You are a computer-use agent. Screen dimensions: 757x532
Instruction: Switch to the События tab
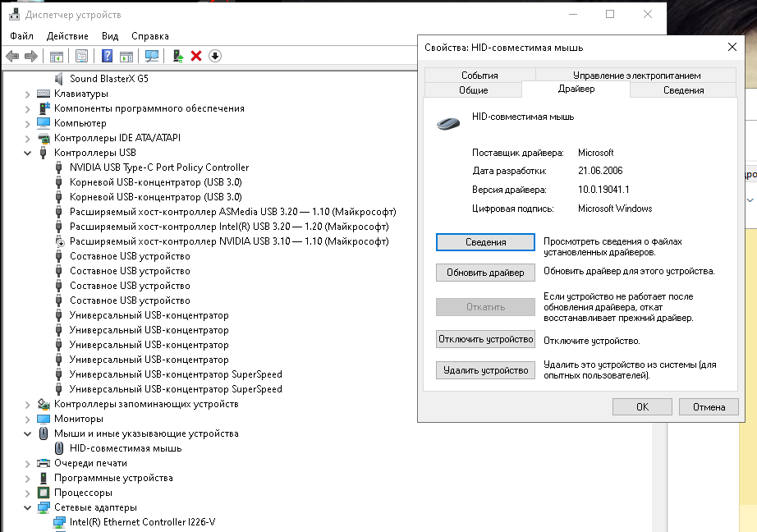pos(479,76)
